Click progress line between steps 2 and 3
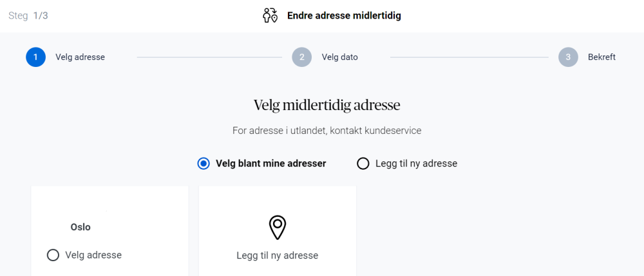This screenshot has height=276, width=644. [x=474, y=57]
